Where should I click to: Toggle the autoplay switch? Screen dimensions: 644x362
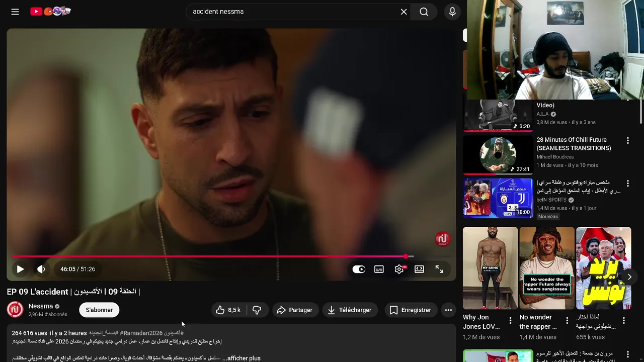(359, 269)
